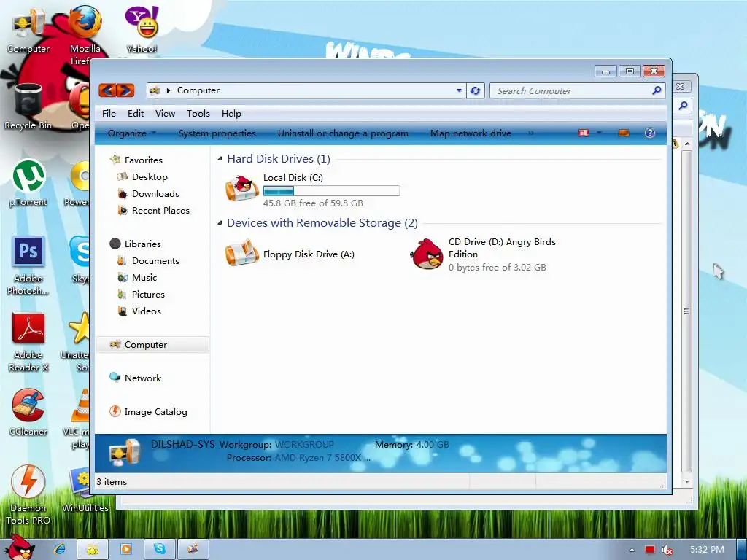Click Uninstall or change a program
This screenshot has width=747, height=560.
click(343, 133)
